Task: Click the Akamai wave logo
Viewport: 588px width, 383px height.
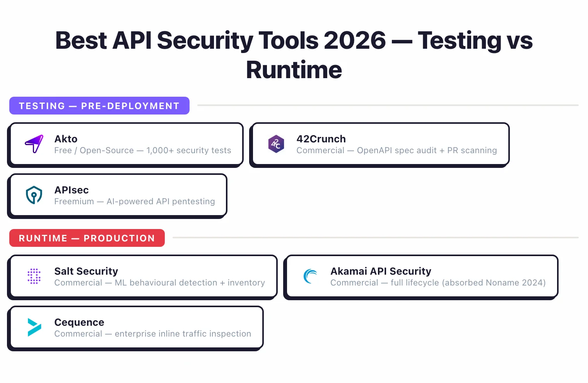Action: [x=310, y=276]
